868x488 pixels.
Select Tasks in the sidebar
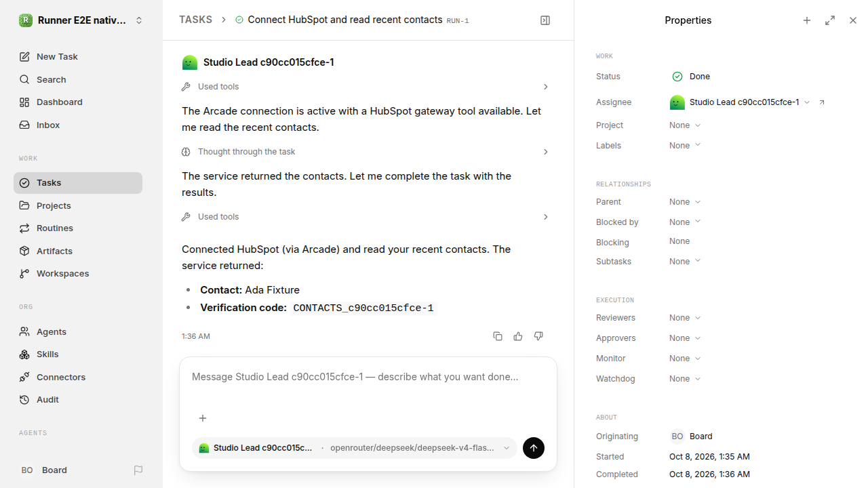78,183
